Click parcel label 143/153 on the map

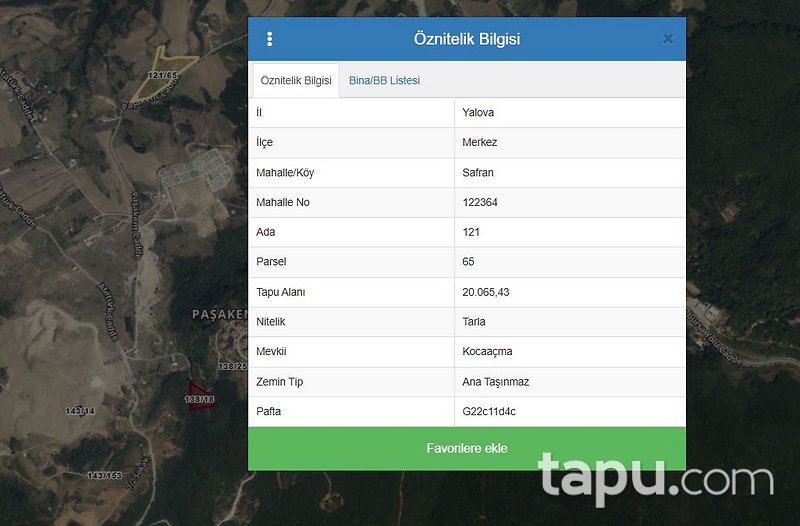[104, 475]
